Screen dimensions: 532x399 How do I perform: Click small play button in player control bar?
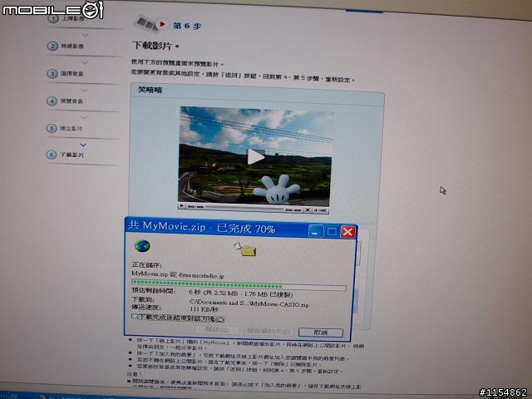(x=182, y=205)
